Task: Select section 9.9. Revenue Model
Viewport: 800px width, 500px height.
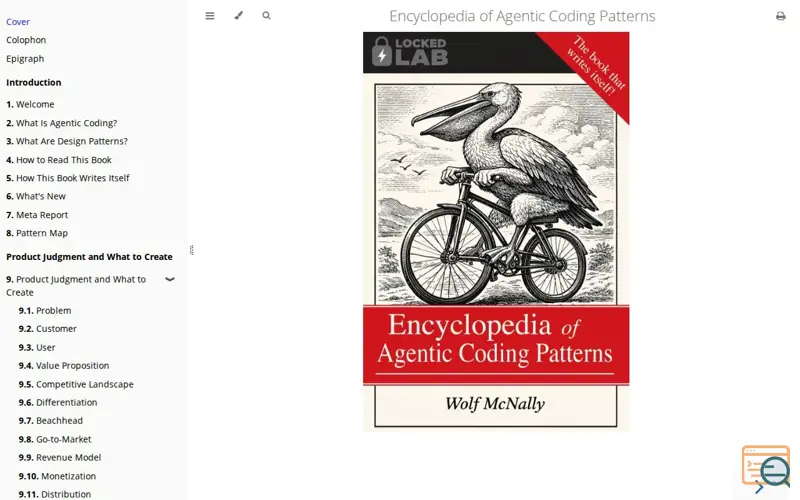Action: click(60, 458)
